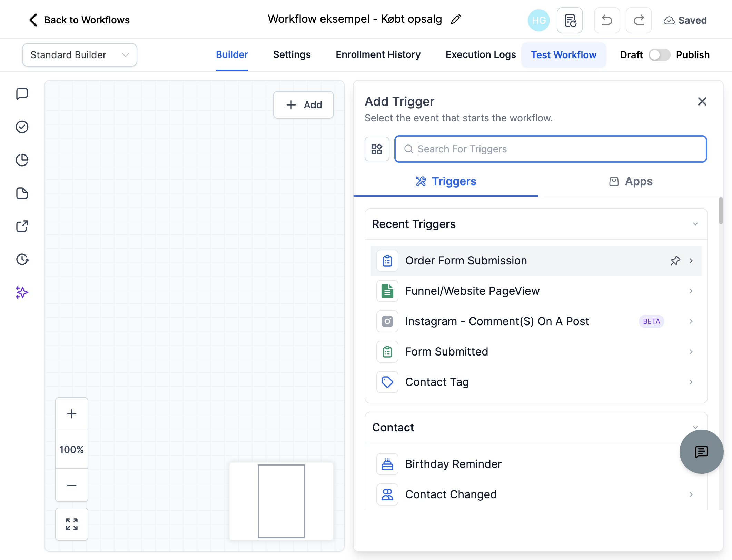This screenshot has width=732, height=560.
Task: Click the trigger list scrollbar
Action: pos(721,211)
